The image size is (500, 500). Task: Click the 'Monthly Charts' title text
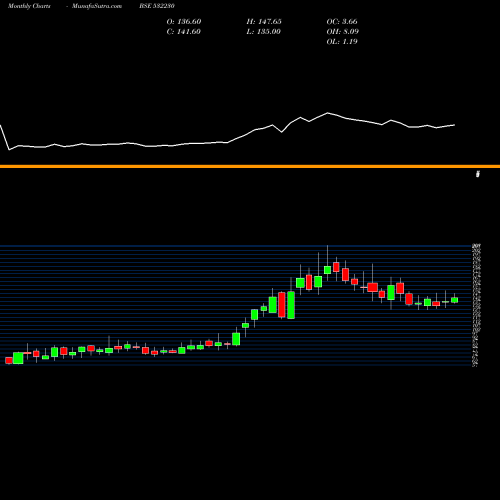29,6
